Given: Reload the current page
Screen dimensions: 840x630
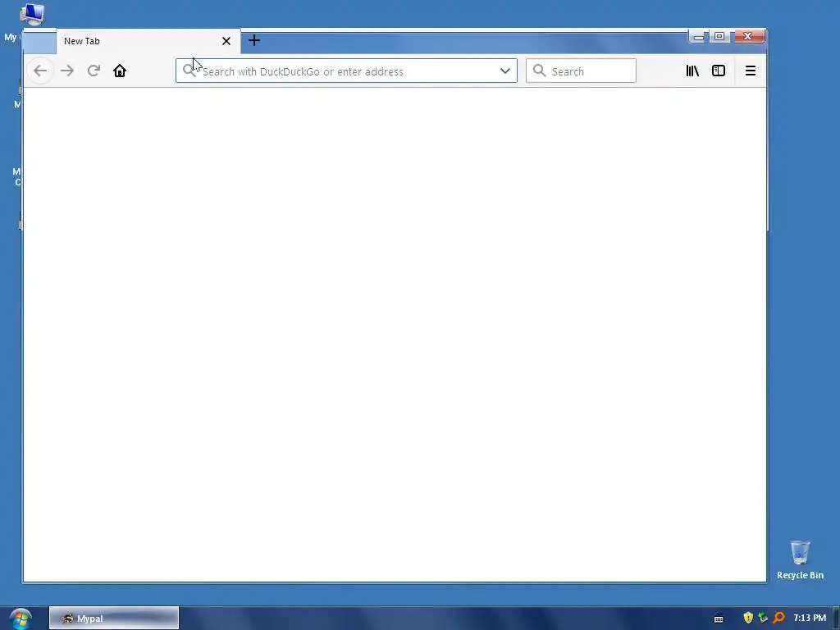Looking at the screenshot, I should click(94, 71).
